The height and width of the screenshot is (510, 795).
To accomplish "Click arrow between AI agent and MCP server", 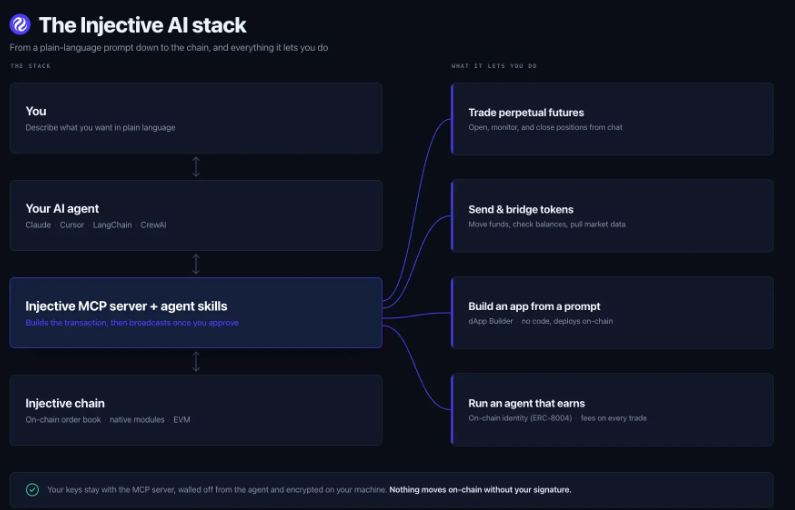I will (x=196, y=264).
